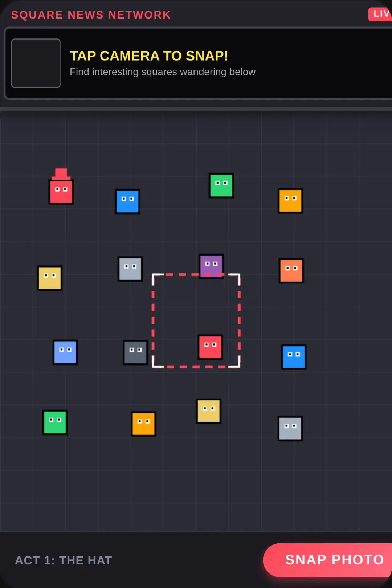Click the SNAP PHOTO button

328,560
